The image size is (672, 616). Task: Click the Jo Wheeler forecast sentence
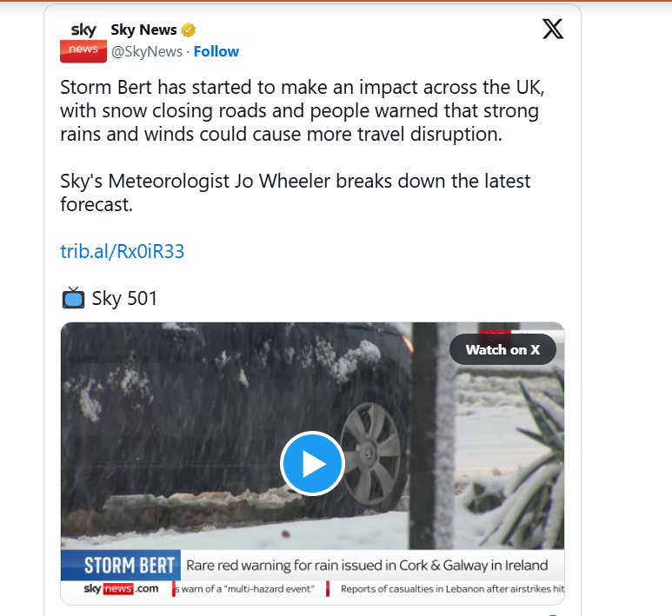point(296,193)
